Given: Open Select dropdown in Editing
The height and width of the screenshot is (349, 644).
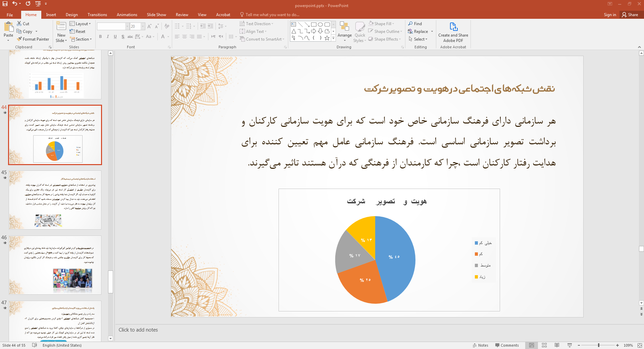Looking at the screenshot, I should point(418,39).
